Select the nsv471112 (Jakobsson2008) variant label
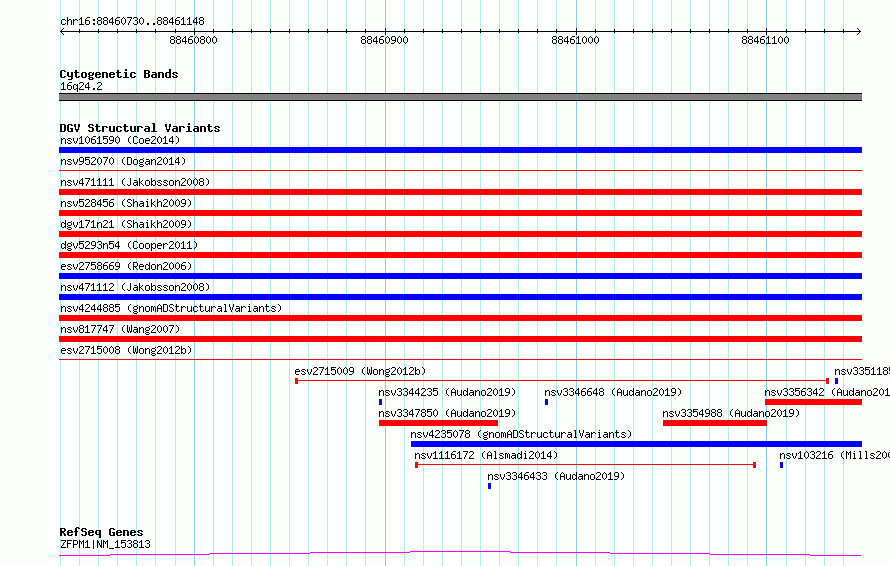This screenshot has width=890, height=566. coord(135,287)
